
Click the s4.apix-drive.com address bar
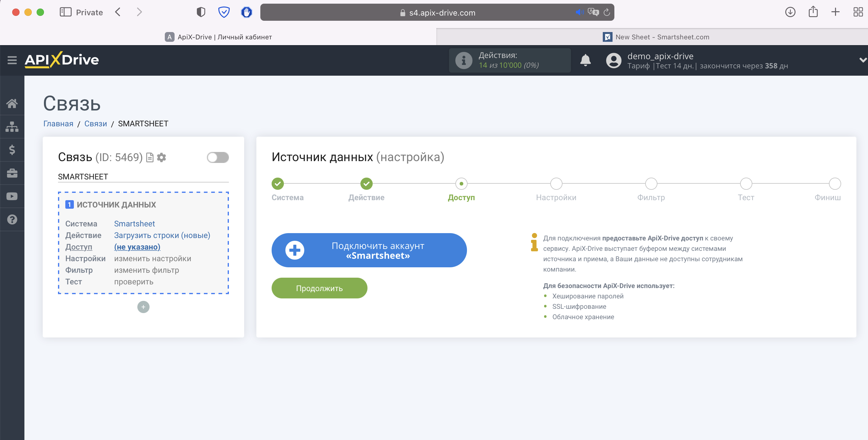[x=437, y=13]
